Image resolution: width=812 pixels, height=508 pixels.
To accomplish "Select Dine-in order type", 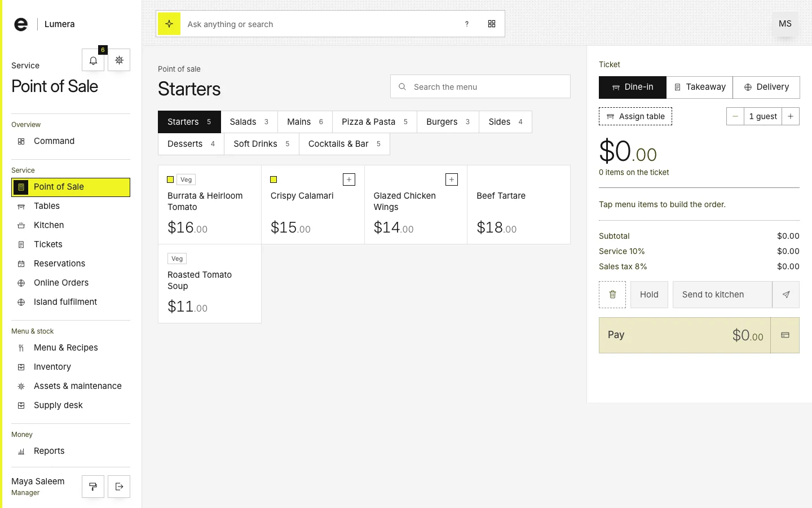I will pos(633,87).
